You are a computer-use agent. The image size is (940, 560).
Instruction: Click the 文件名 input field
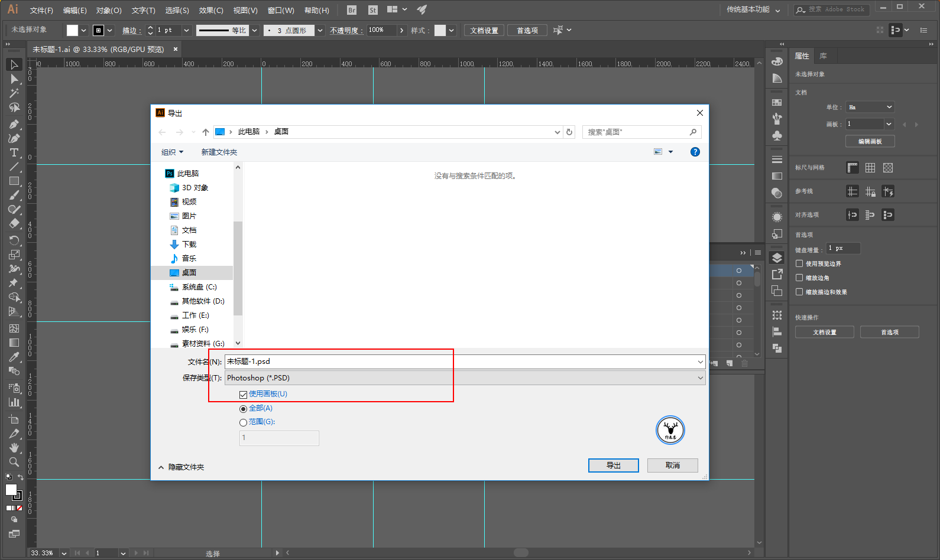tap(465, 362)
